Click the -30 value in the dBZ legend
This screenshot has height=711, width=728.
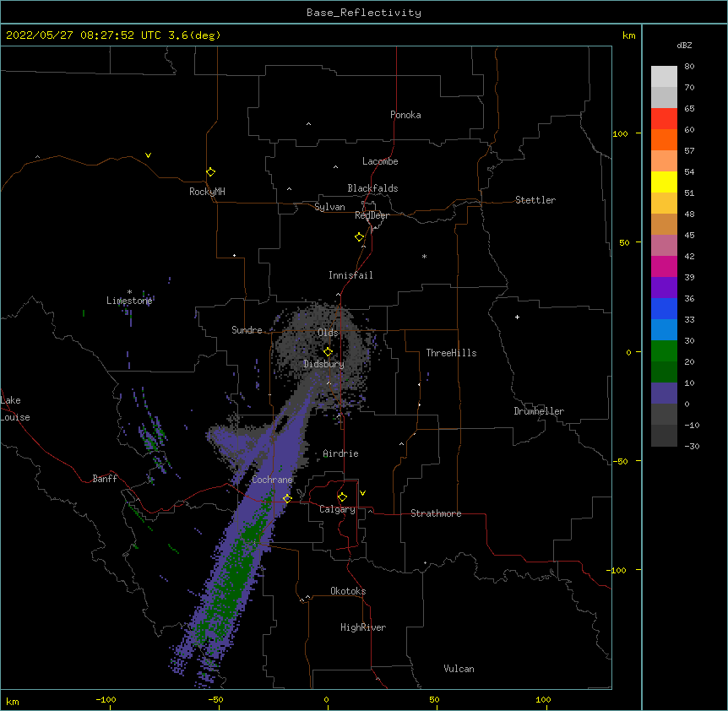[692, 446]
